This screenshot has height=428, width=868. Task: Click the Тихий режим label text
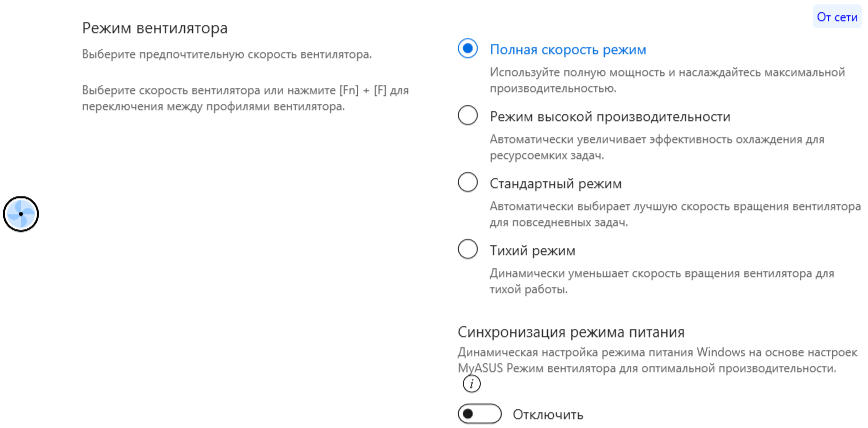pyautogui.click(x=532, y=250)
